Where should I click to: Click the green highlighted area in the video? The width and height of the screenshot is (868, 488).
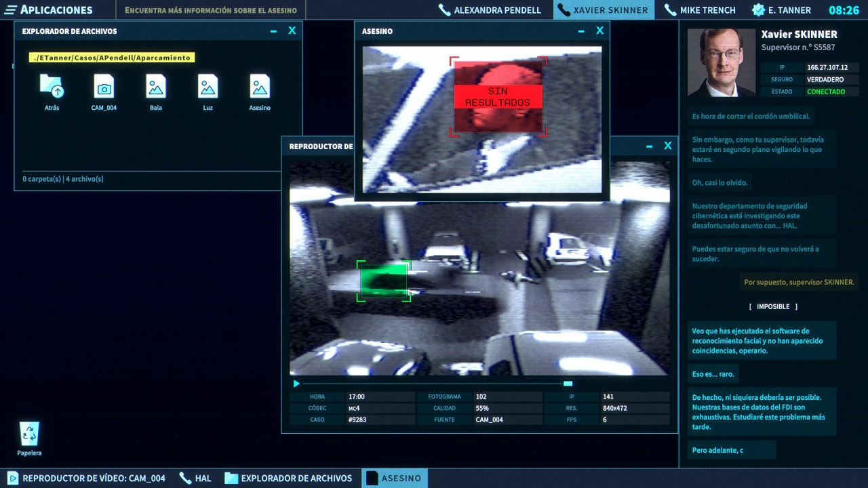(384, 281)
